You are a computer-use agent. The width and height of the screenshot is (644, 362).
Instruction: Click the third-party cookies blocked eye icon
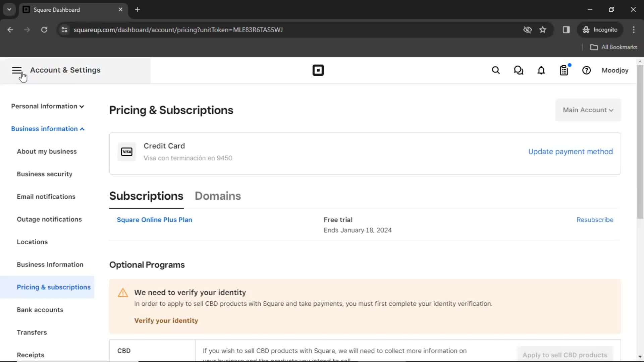tap(528, 30)
